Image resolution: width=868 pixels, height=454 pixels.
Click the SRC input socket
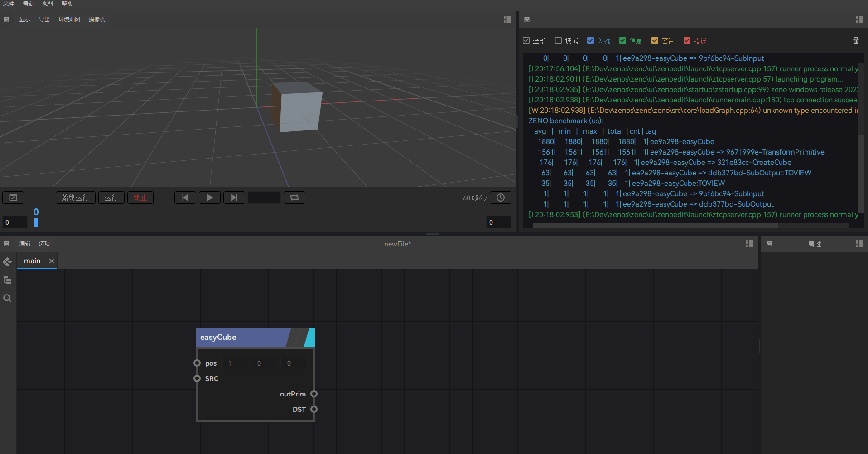(197, 378)
